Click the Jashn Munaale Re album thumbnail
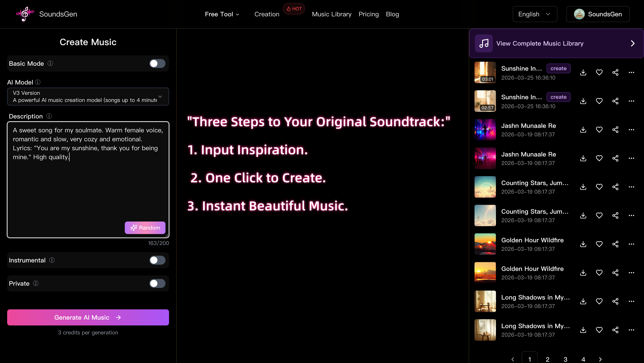The height and width of the screenshot is (363, 644). pyautogui.click(x=485, y=129)
